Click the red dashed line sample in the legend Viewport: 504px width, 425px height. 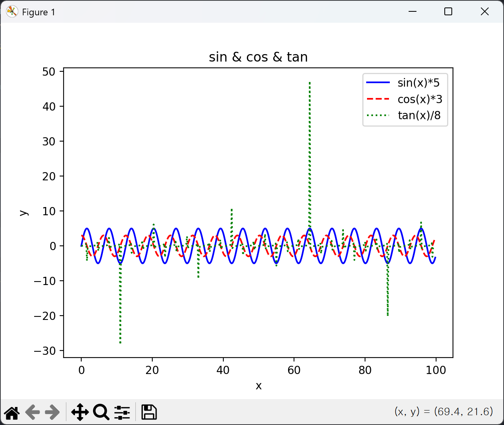[378, 99]
